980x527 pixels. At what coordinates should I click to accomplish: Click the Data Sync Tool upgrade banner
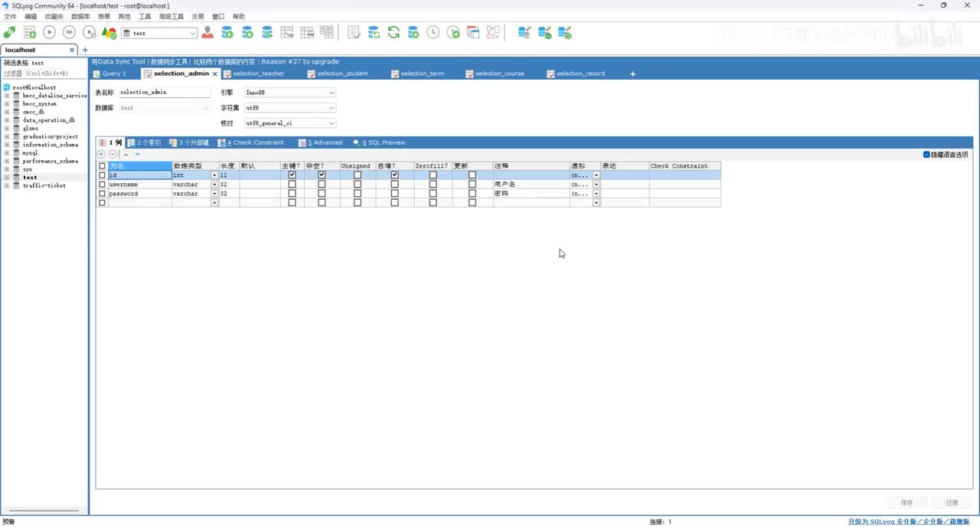point(215,61)
